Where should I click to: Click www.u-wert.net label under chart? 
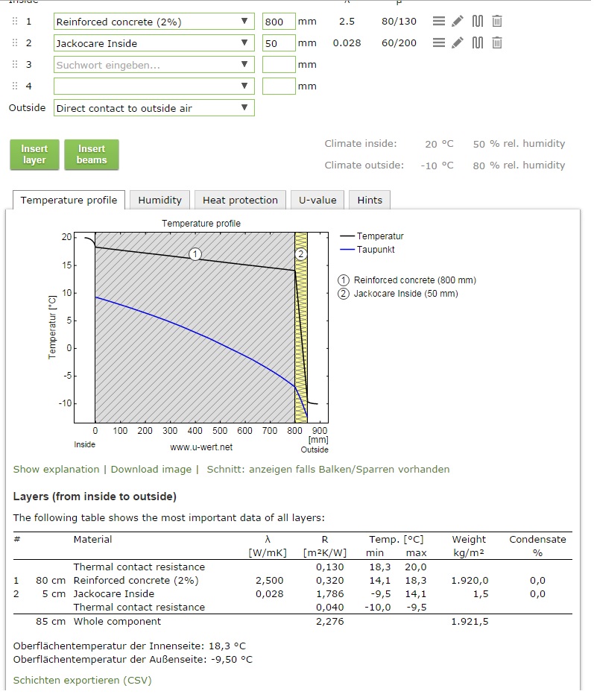pyautogui.click(x=201, y=447)
